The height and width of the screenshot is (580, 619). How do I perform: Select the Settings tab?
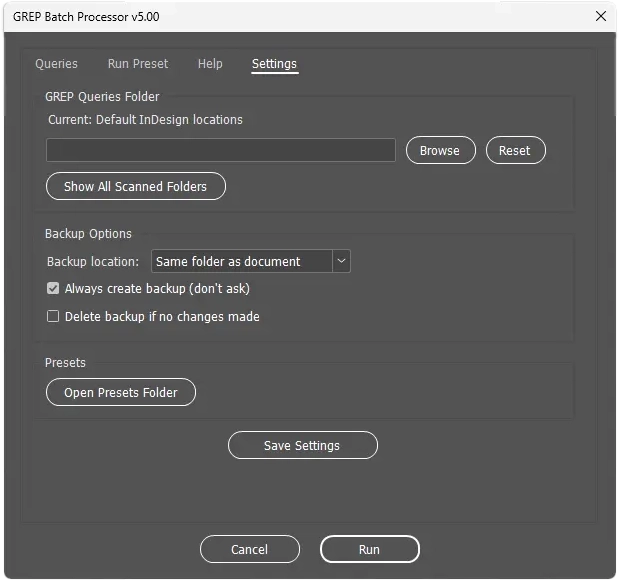(x=274, y=64)
